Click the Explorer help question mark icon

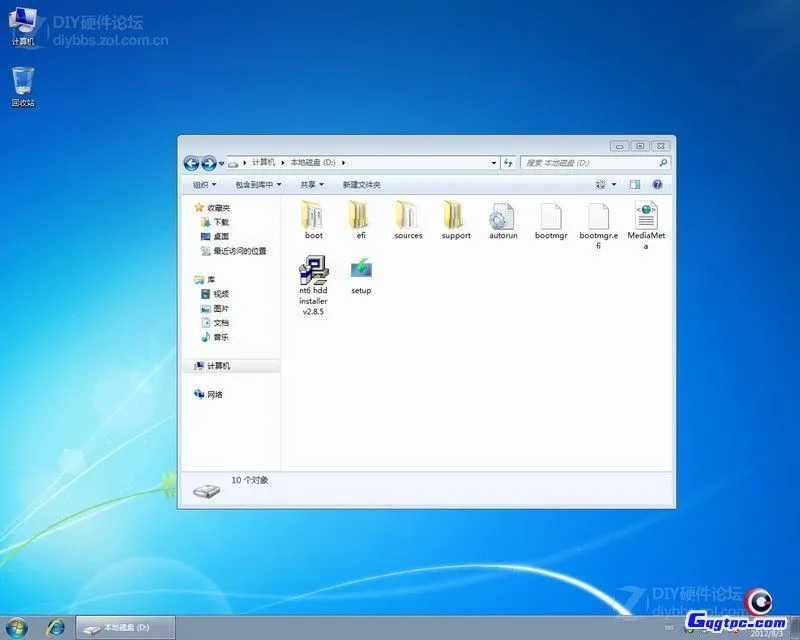(658, 184)
